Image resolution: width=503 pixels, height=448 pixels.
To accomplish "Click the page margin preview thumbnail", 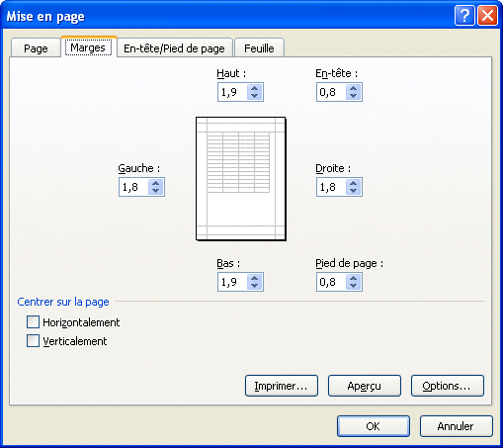I will (241, 179).
